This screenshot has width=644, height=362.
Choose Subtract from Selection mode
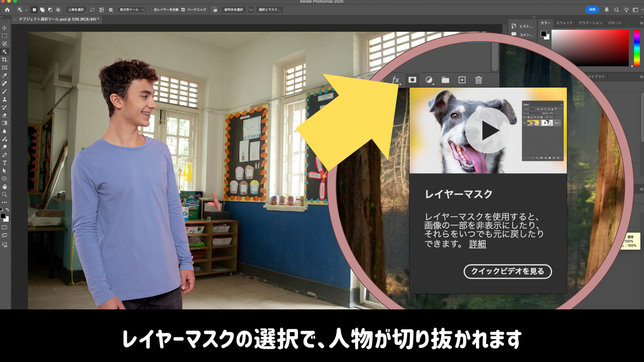[x=50, y=10]
